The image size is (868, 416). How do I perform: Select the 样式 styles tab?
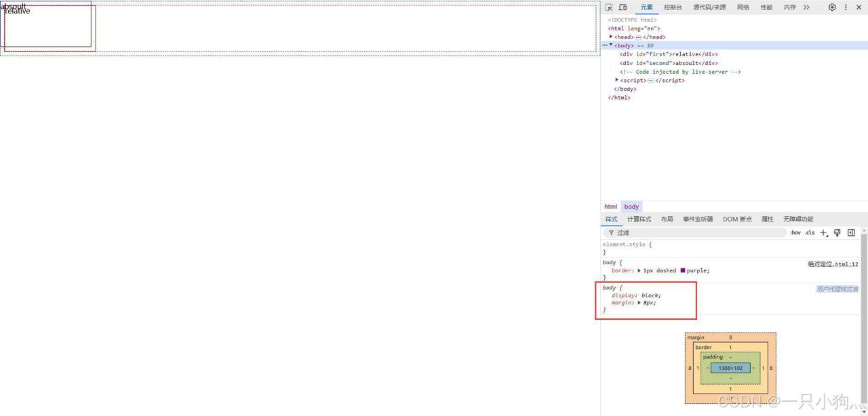coord(612,219)
